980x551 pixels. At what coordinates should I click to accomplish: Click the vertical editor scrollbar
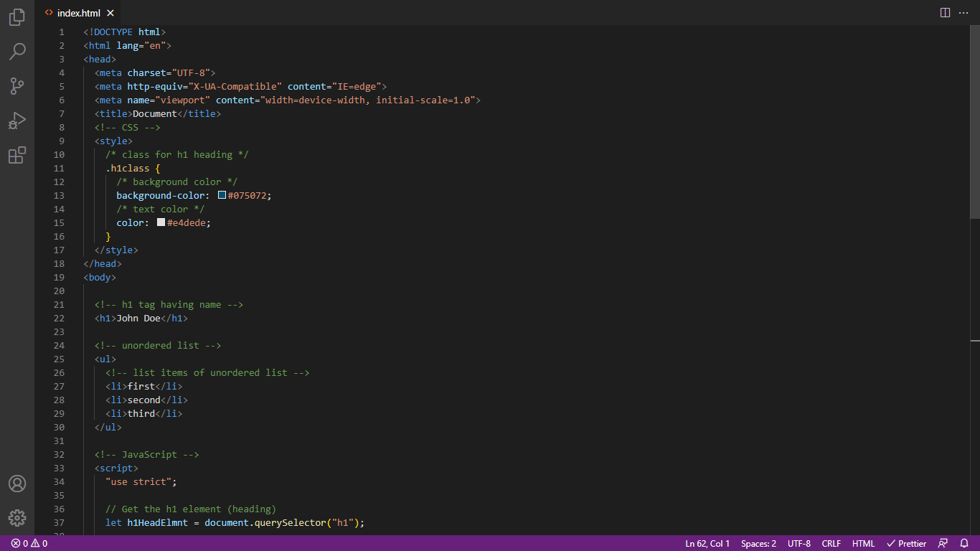pyautogui.click(x=975, y=122)
